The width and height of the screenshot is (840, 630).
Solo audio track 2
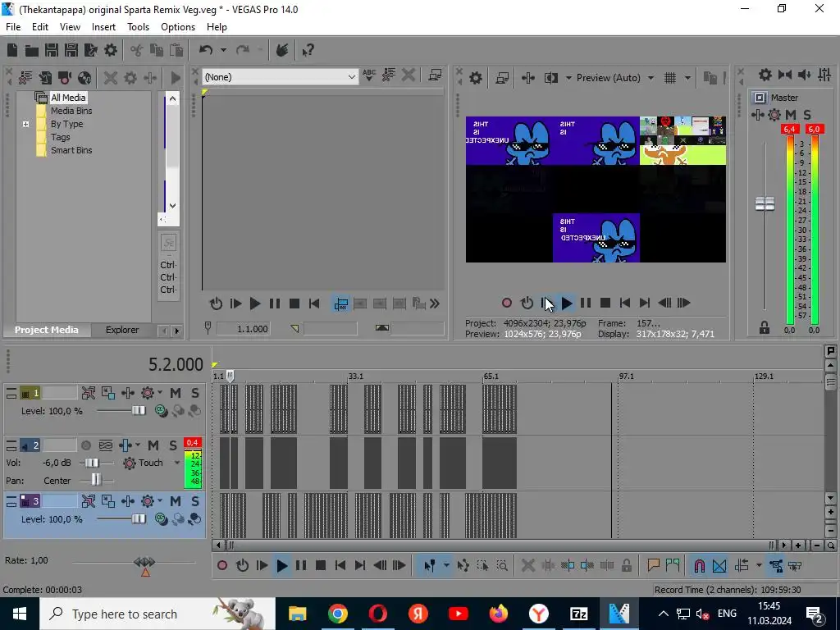172,445
